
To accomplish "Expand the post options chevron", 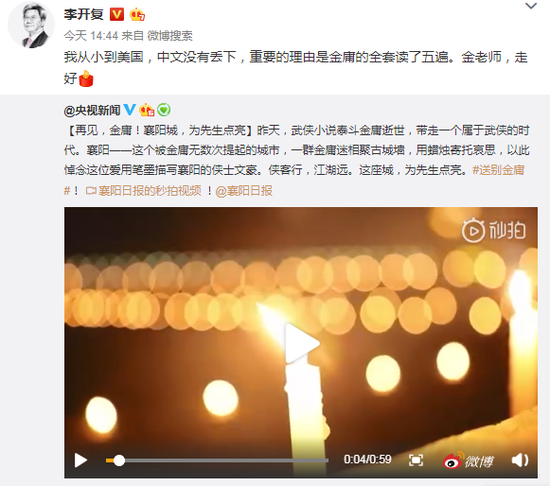I will 531,6.
